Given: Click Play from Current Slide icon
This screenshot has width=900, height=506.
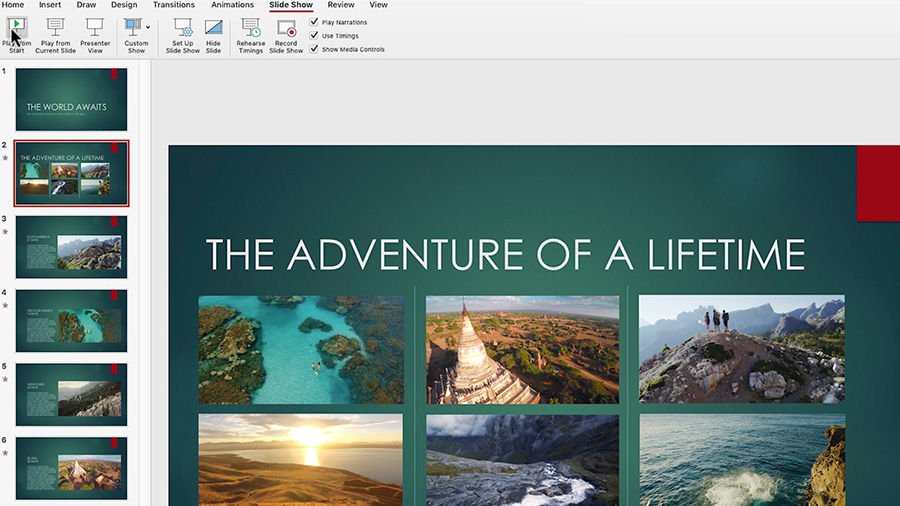Looking at the screenshot, I should pos(56,27).
